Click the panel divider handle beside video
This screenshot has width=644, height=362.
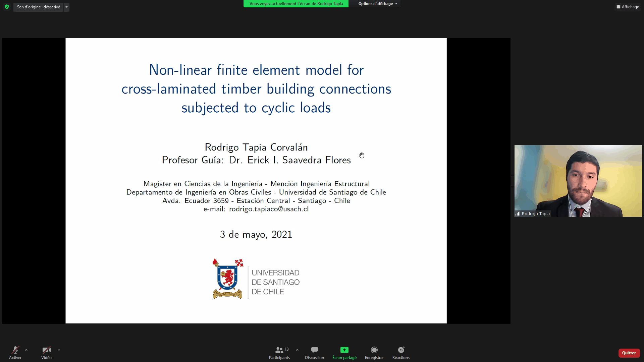(x=513, y=181)
